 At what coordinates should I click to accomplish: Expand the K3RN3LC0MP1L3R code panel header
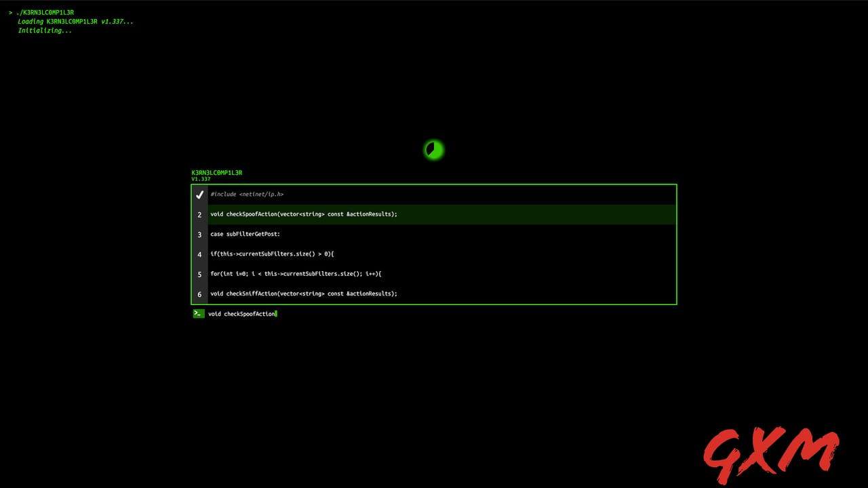pos(216,172)
